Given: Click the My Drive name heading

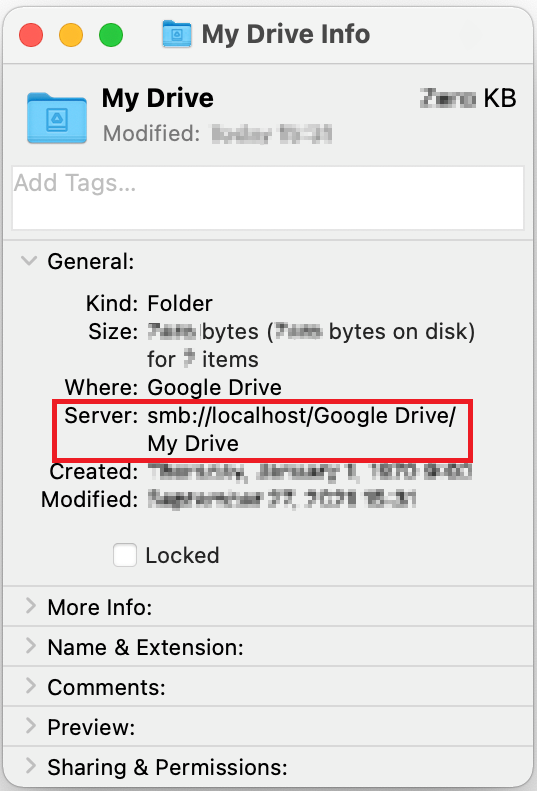Looking at the screenshot, I should pos(157,98).
